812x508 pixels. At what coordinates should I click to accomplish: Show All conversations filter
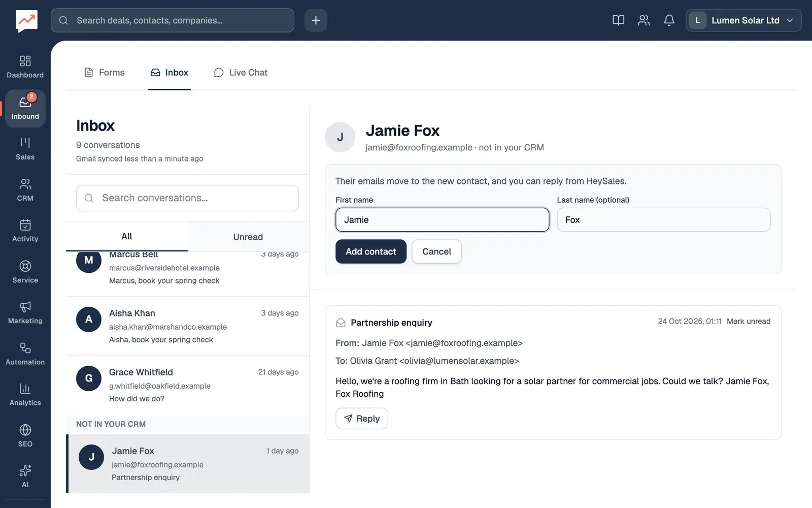127,236
